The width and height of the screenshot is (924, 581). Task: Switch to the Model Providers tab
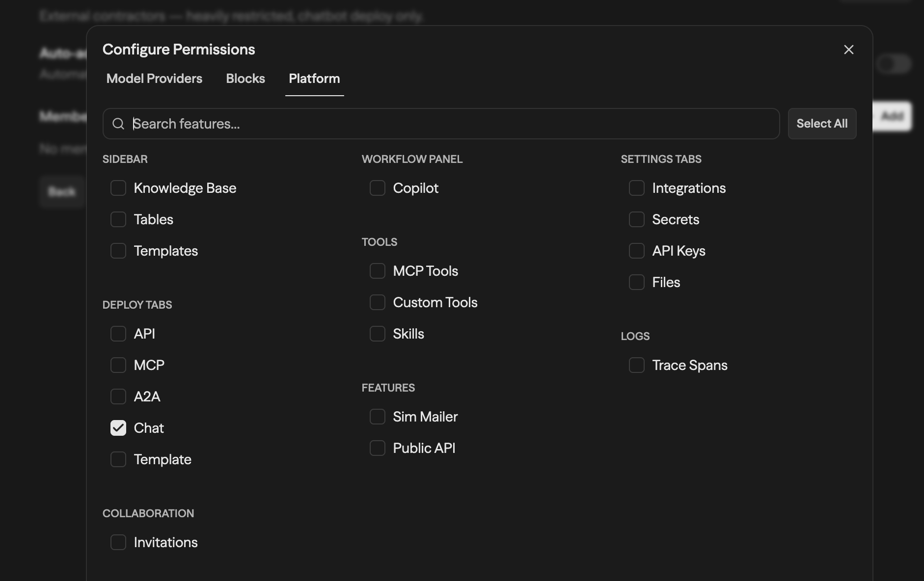click(154, 79)
